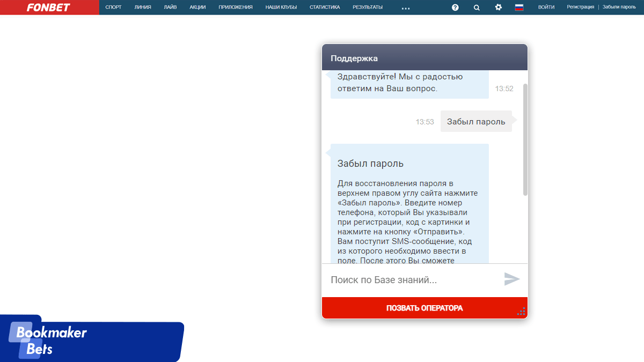Open the Акции menu item
The height and width of the screenshot is (362, 644).
[197, 8]
